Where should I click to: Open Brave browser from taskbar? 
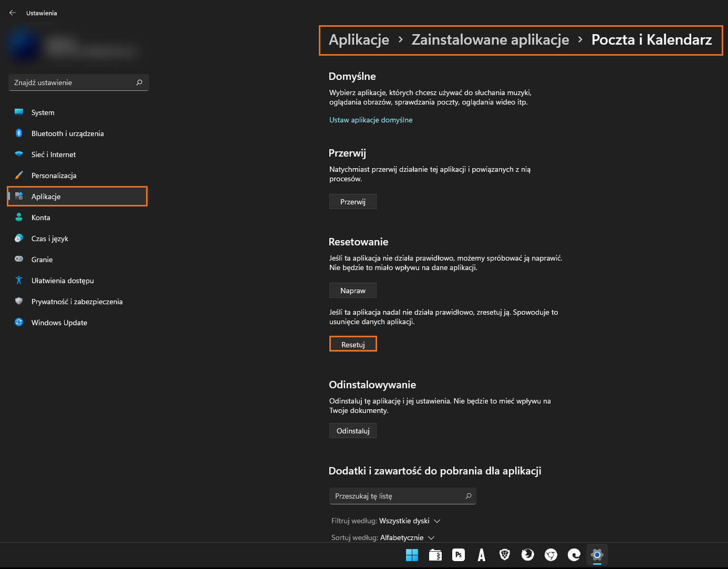coord(505,555)
